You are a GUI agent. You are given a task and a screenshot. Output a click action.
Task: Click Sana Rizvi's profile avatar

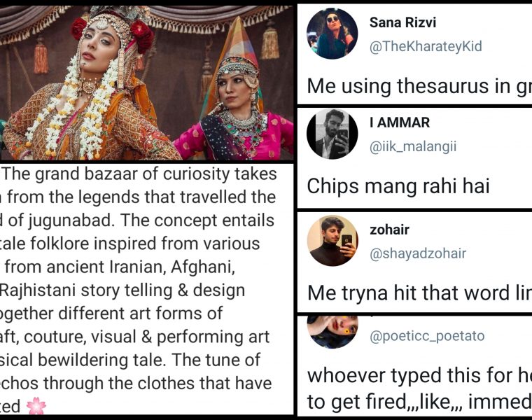tap(332, 33)
